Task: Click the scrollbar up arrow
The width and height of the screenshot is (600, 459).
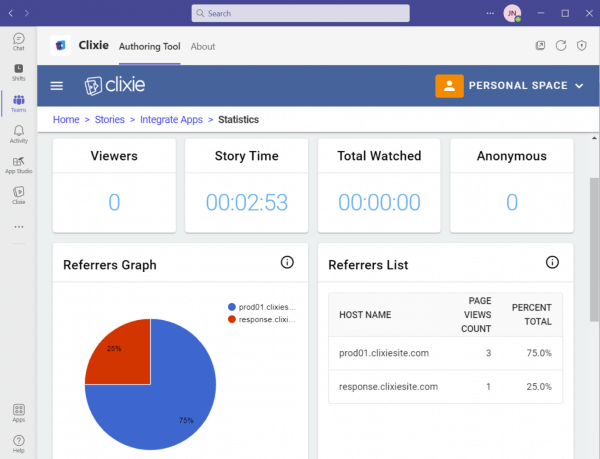Action: tap(594, 138)
